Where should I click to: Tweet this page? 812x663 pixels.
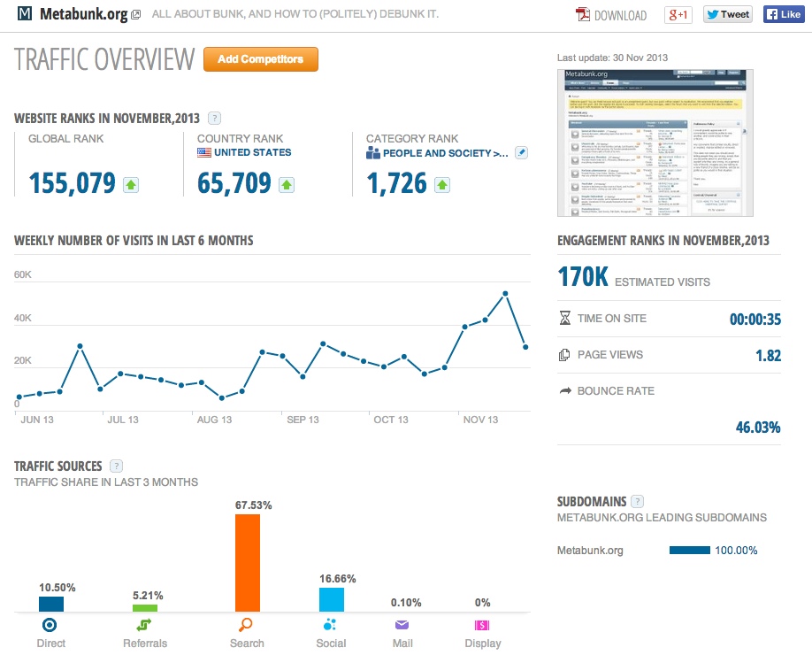[727, 13]
